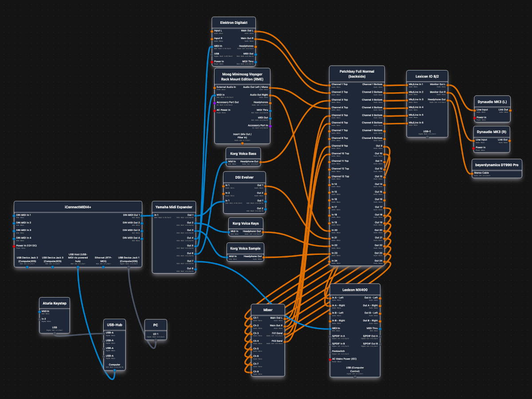532x399 pixels.
Task: Click the Headphone Out port on Korg Volca Bass
Action: pos(260,162)
